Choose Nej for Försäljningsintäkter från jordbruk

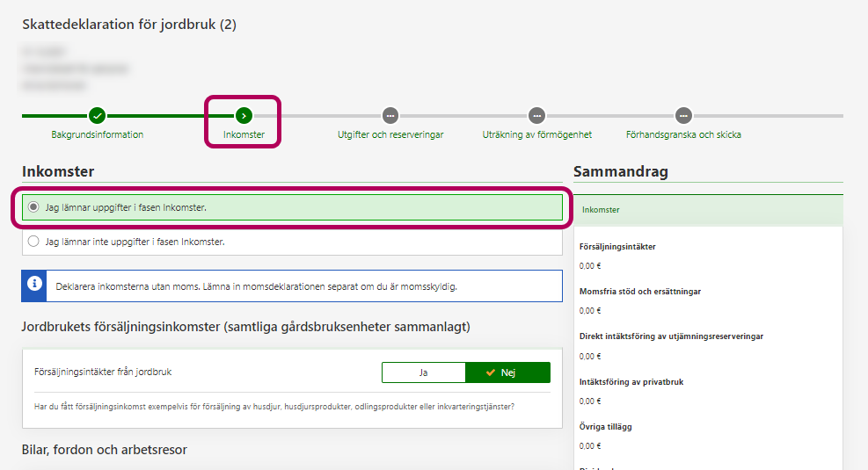507,372
